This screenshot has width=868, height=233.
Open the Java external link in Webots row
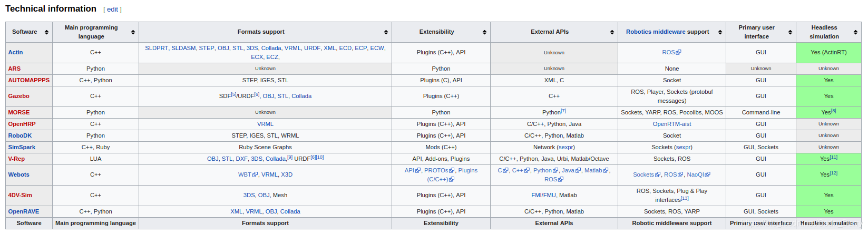571,170
